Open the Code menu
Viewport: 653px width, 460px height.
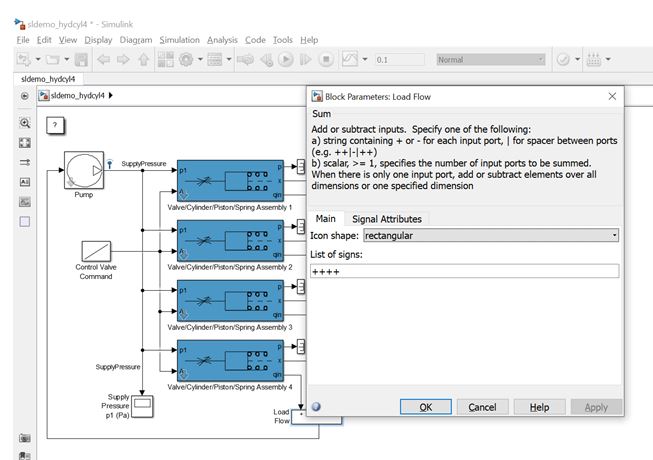(x=255, y=40)
